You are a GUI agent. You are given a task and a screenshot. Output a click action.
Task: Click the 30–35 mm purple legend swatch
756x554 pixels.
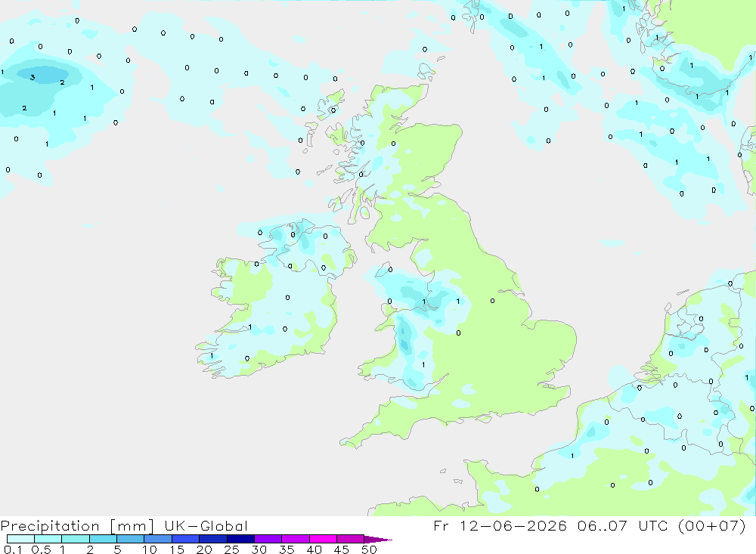tap(268, 539)
